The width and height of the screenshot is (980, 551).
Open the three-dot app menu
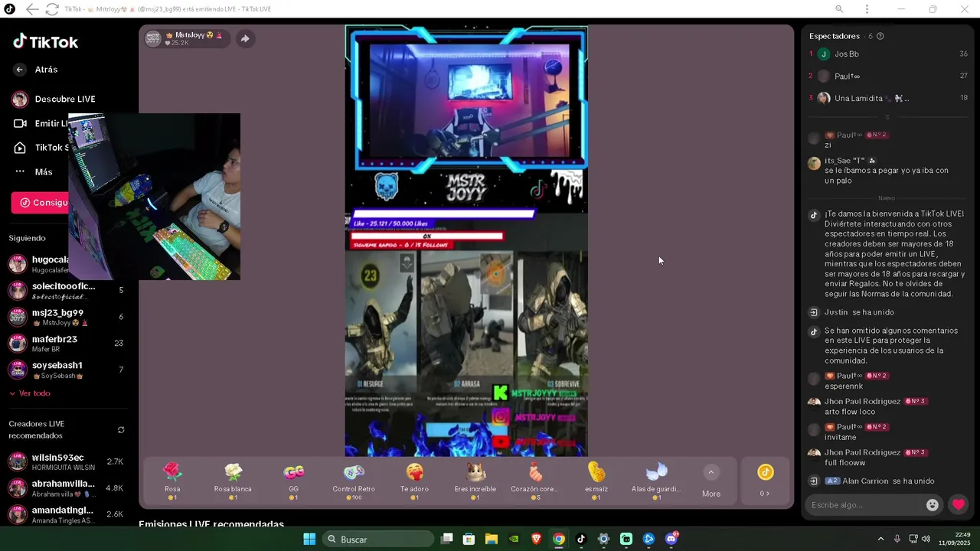click(x=867, y=9)
